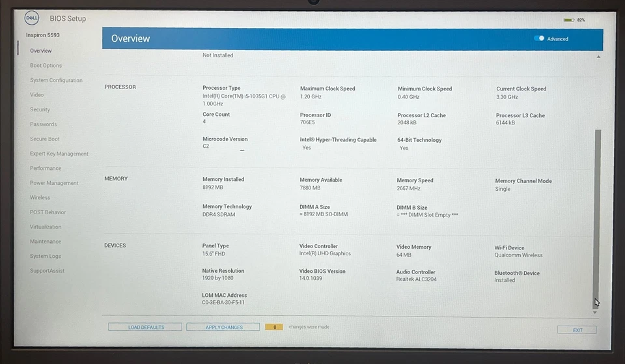Click the battery status icon

569,20
